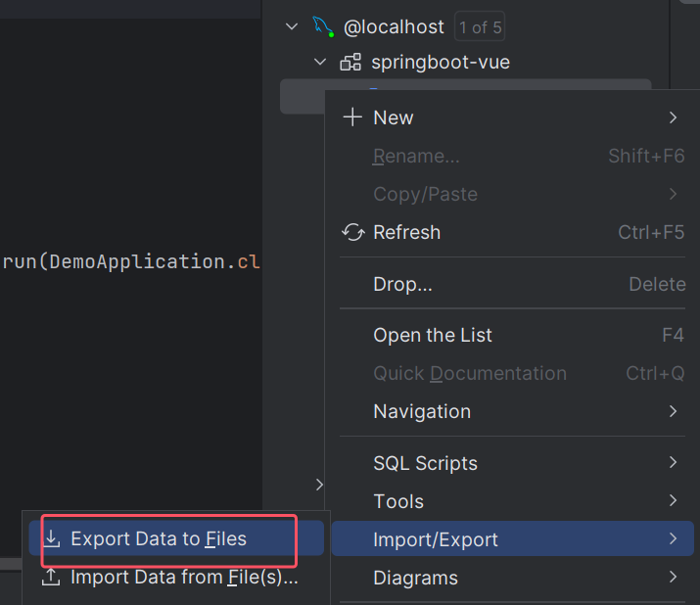Click the '1 of 5' schema counter badge
Viewport: 700px width, 605px height.
click(x=481, y=27)
